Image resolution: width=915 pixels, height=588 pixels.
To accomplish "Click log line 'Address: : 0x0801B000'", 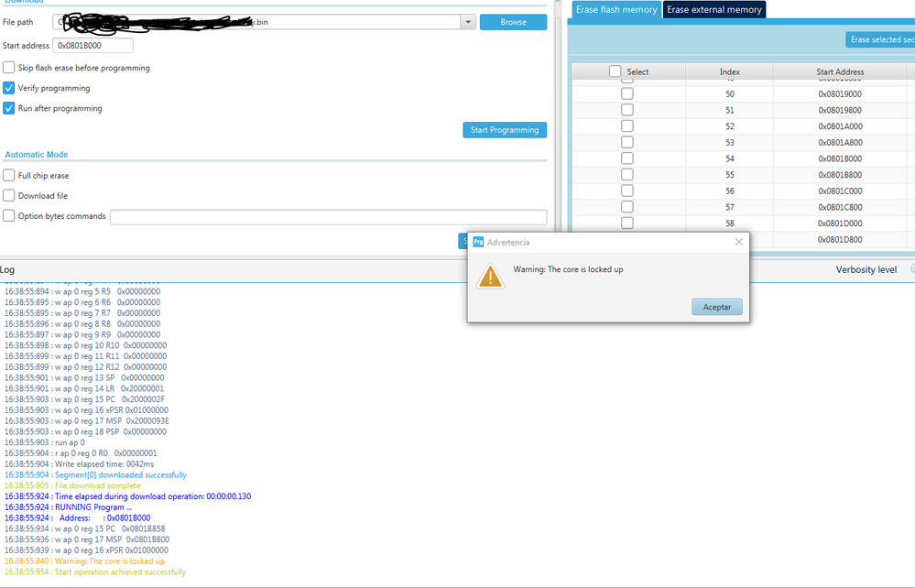I will coord(78,518).
